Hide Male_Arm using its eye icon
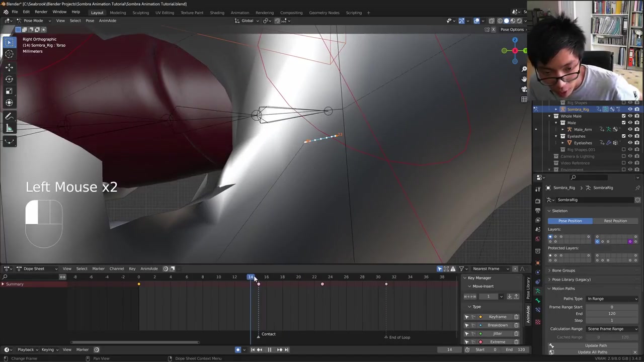 click(630, 129)
